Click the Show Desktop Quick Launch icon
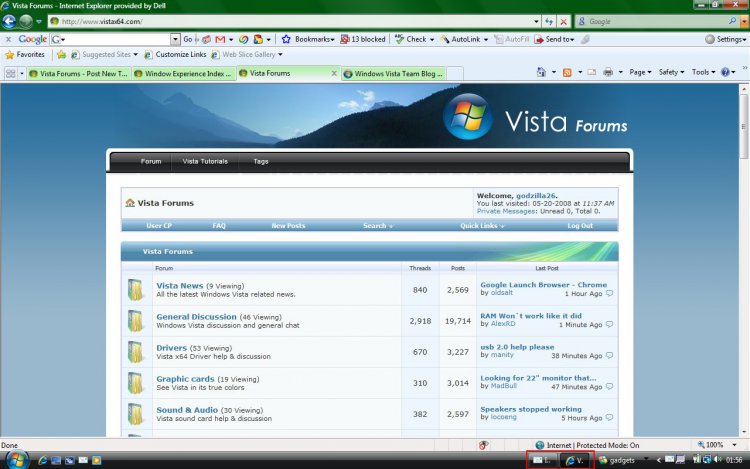Screen dimensions: 750x469 pyautogui.click(x=56, y=460)
